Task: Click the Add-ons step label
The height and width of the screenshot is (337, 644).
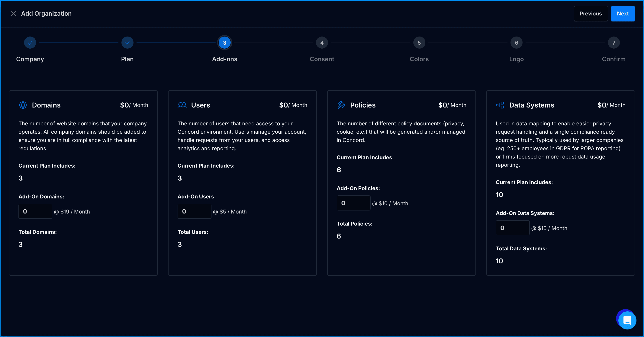Action: coord(224,59)
